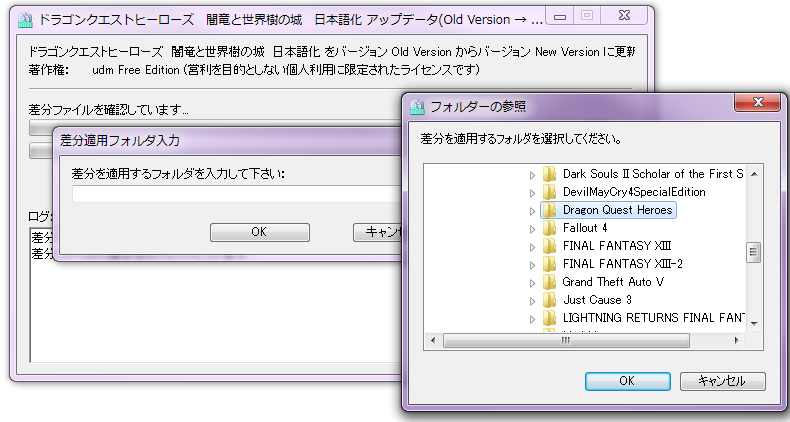Image resolution: width=790 pixels, height=422 pixels.
Task: Expand the Fallout 4 tree node
Action: pos(532,228)
